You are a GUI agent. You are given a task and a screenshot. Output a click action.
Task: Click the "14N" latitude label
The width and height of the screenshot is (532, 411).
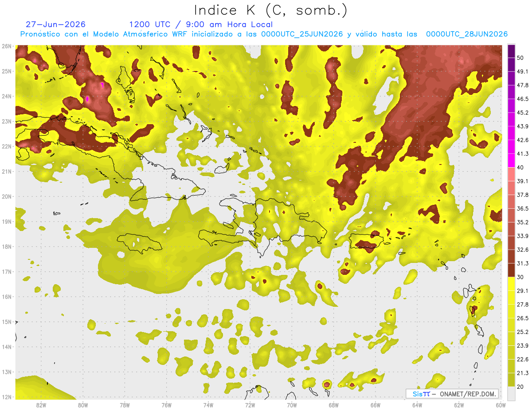click(6, 347)
